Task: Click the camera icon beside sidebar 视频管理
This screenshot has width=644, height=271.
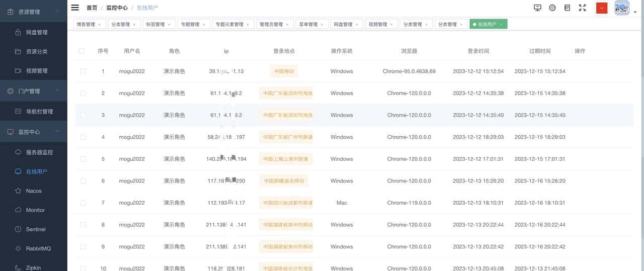Action: coord(18,71)
